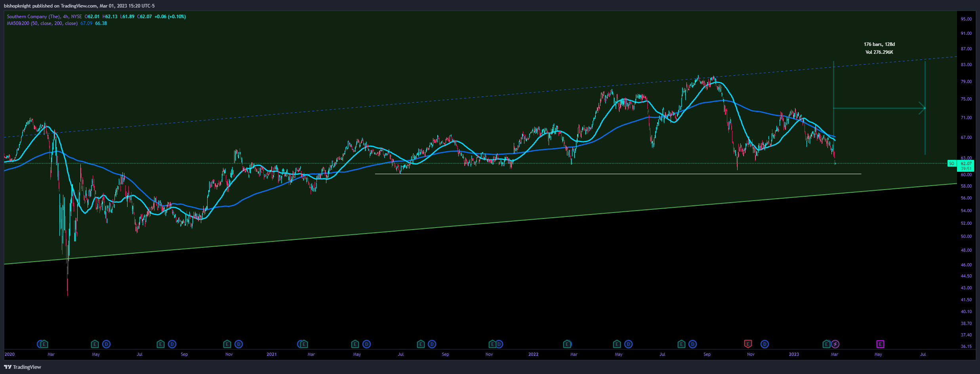Click the earnings marker after July 2021
Screen dimensions: 980x374
[421, 344]
